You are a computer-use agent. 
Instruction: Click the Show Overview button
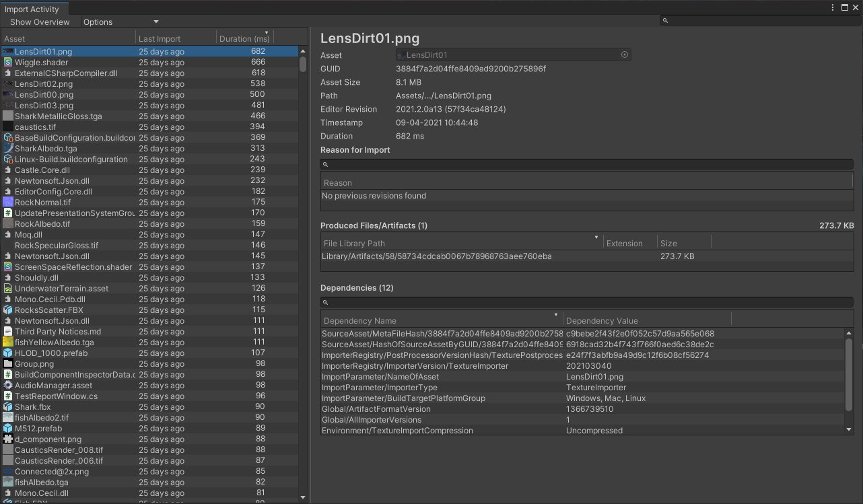tap(40, 22)
